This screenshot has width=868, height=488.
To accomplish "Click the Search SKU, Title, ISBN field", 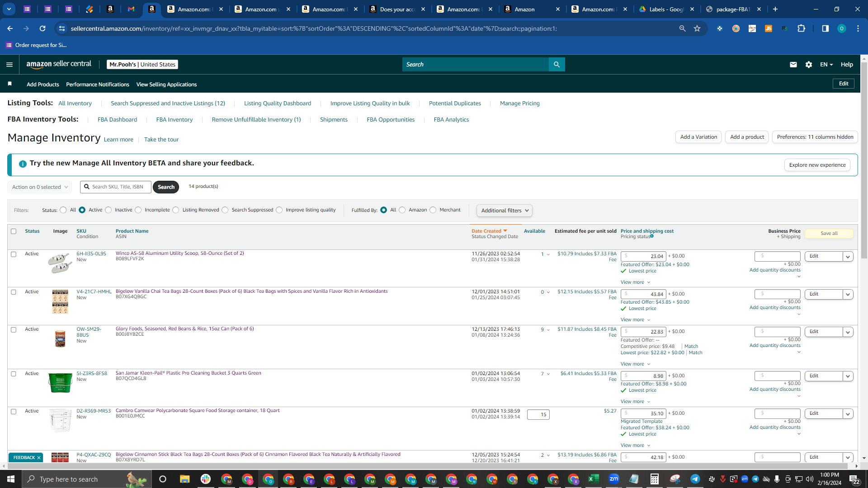I will 116,187.
